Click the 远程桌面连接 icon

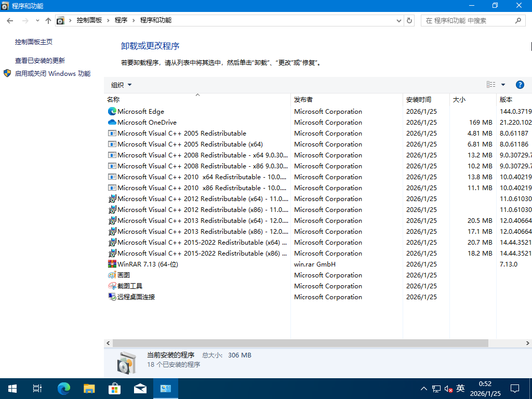pos(111,297)
